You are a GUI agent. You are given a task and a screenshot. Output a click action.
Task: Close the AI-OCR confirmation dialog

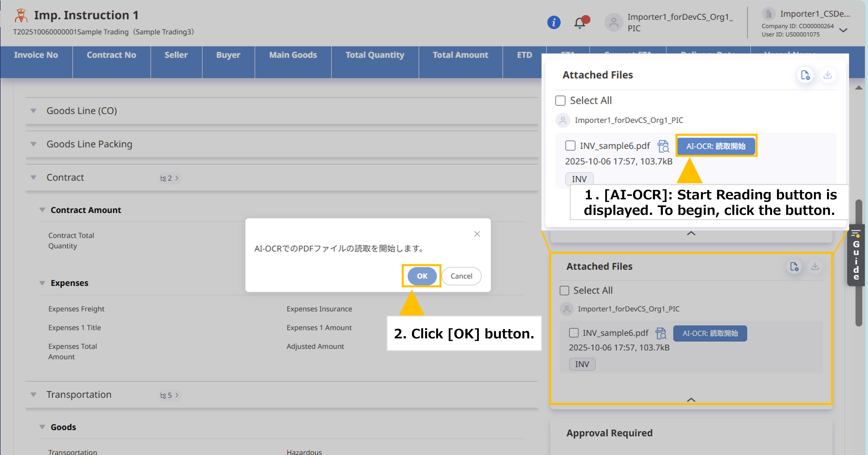[477, 234]
